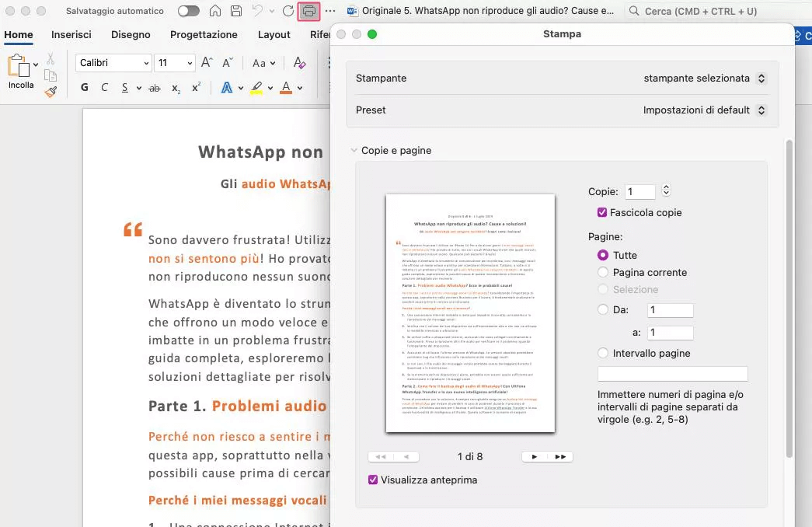Open the Layout ribbon tab

[274, 35]
